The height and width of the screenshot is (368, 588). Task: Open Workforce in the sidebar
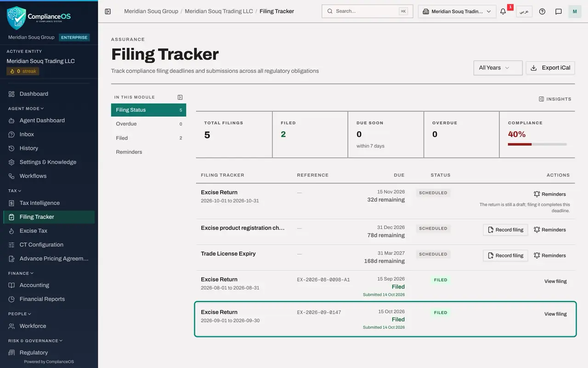49,326
